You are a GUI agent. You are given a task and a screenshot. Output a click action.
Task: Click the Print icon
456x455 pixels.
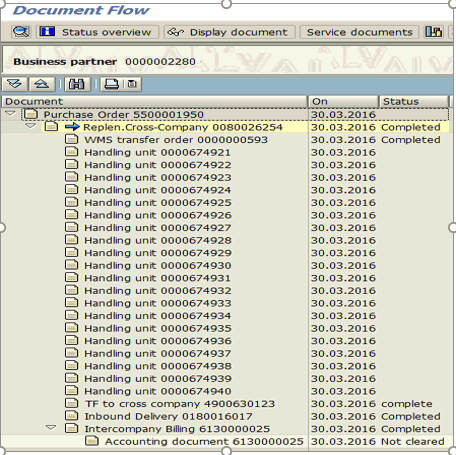(111, 84)
